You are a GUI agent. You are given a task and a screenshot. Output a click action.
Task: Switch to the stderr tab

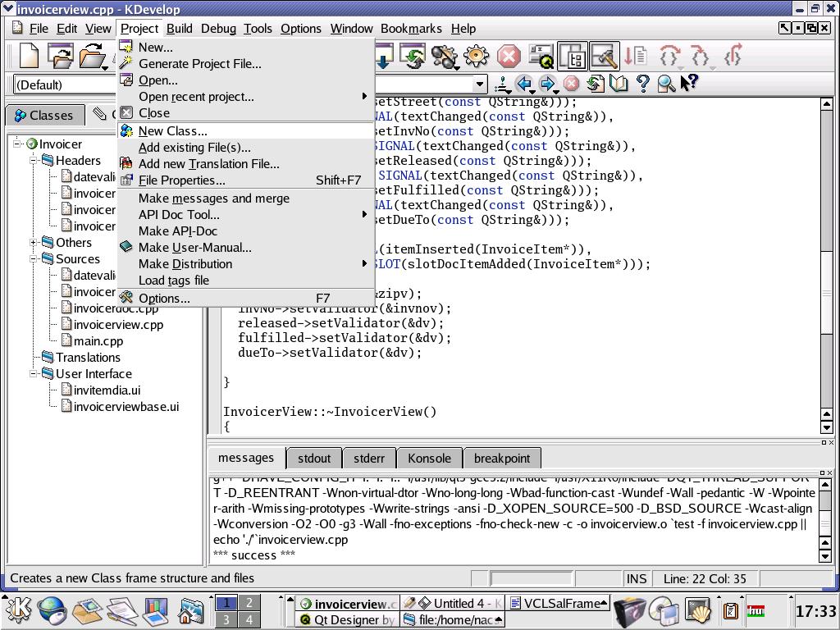coord(369,458)
